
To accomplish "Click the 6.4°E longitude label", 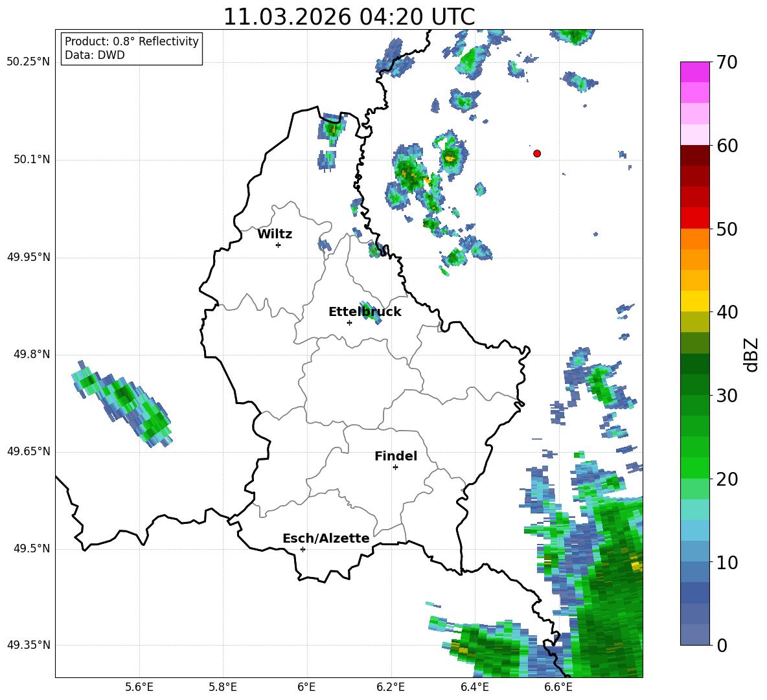I will coord(474,687).
